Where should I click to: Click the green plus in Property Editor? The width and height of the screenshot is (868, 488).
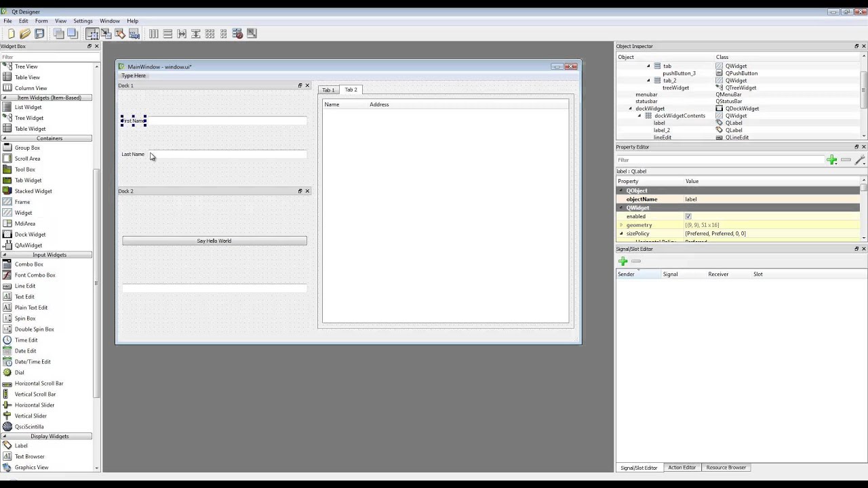pos(831,160)
